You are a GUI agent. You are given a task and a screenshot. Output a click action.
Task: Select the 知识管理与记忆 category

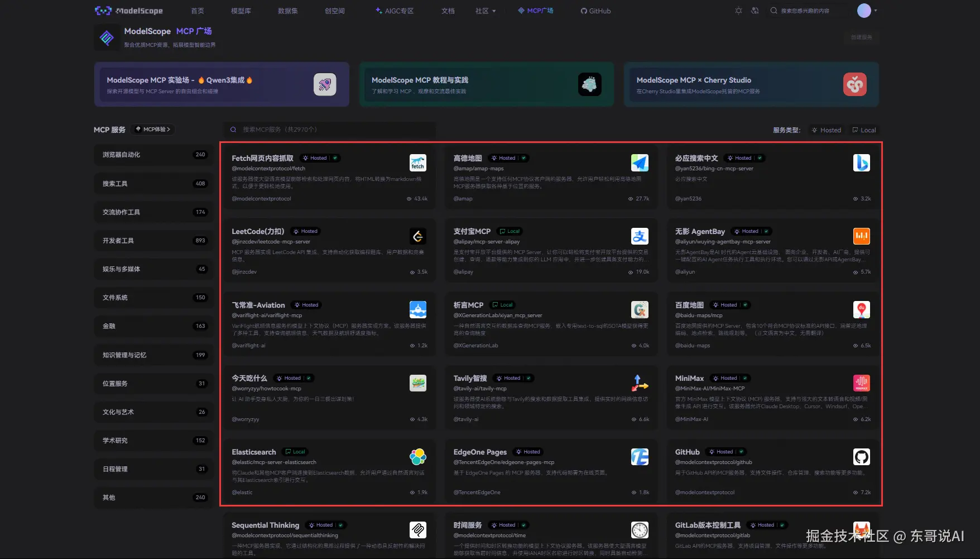[x=154, y=355]
